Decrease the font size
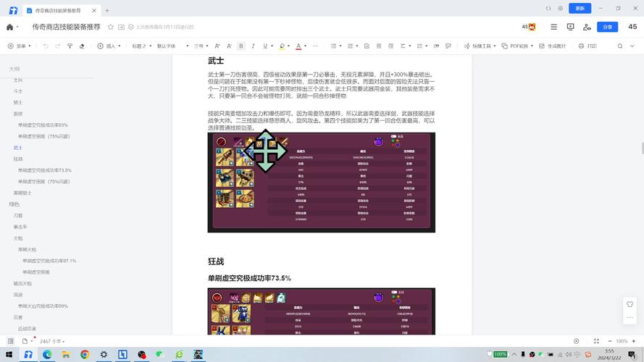Viewport: 644px width, 362px height. tap(229, 46)
